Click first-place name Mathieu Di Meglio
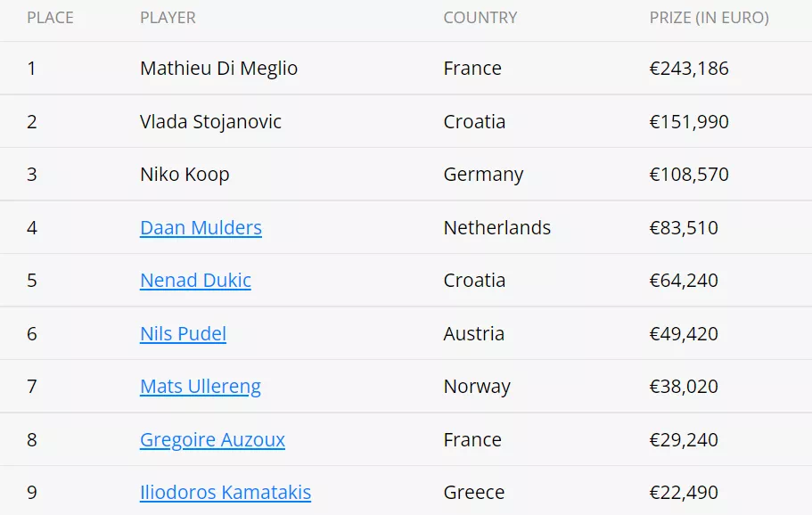 coord(218,69)
